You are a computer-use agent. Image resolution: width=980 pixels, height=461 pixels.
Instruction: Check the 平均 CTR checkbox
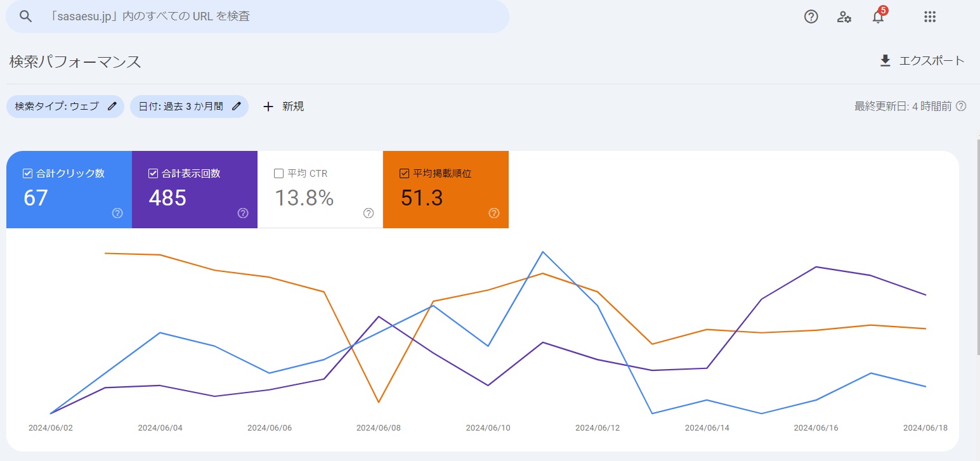click(278, 173)
